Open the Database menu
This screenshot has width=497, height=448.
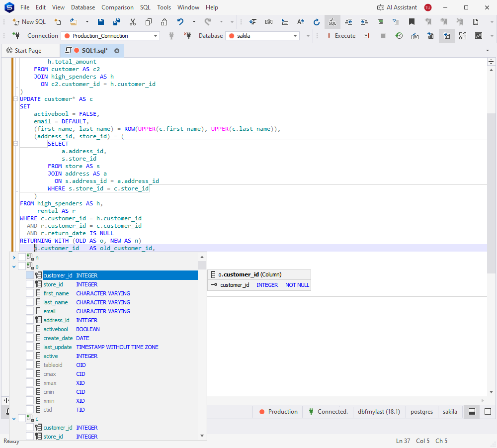coord(83,7)
